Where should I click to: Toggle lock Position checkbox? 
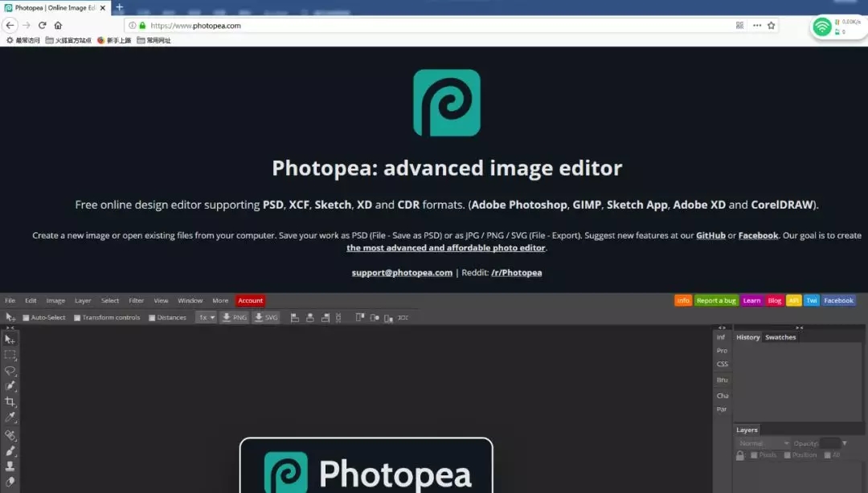click(787, 455)
